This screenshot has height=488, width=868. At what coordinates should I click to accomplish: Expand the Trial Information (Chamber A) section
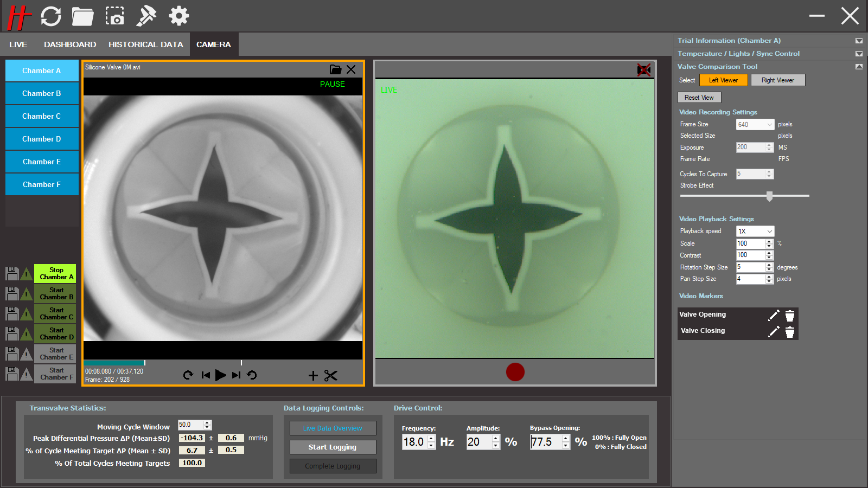tap(859, 41)
